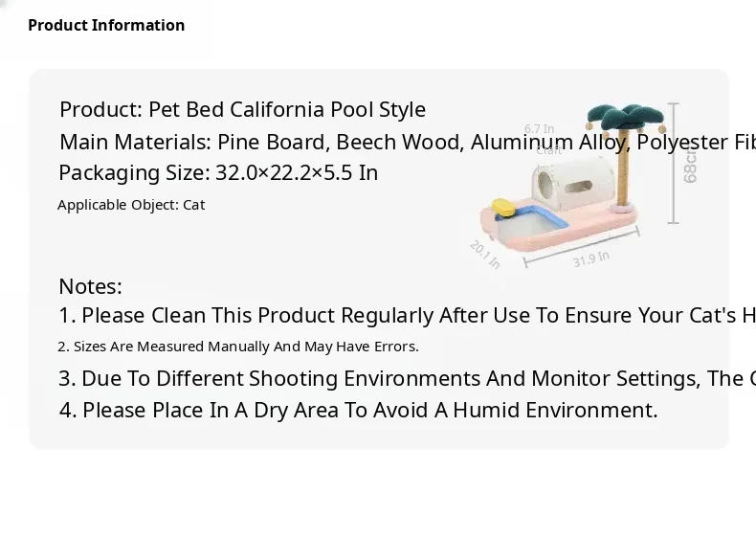Select the Pet Bed California Pool Style line
This screenshot has width=756, height=560.
coord(242,109)
